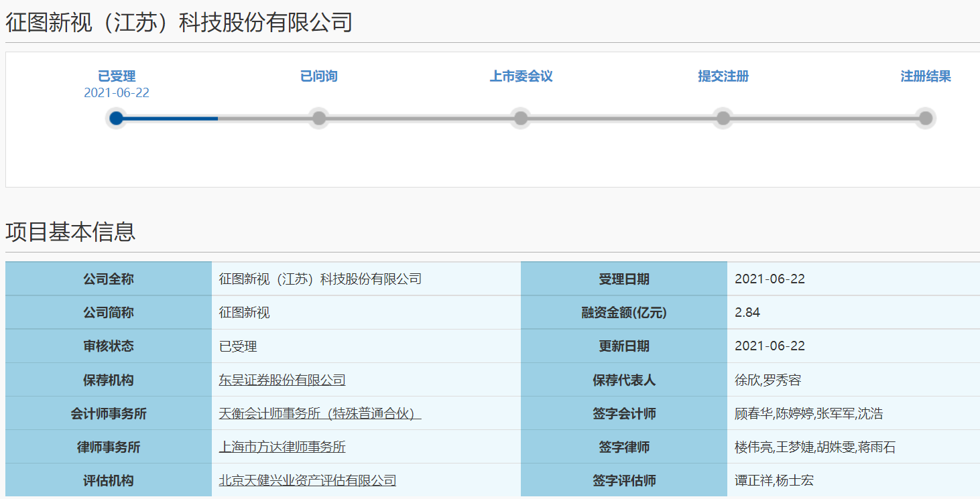The image size is (980, 499).
Task: Click the 项目基本信息 section heading
Action: pos(70,232)
